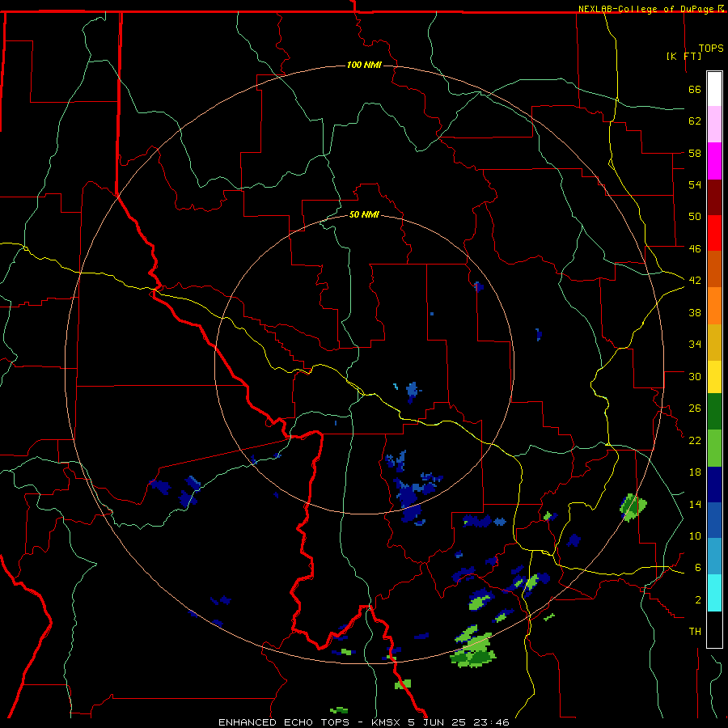Pick the medium blue legend swatch
The height and width of the screenshot is (728, 728).
[x=714, y=520]
